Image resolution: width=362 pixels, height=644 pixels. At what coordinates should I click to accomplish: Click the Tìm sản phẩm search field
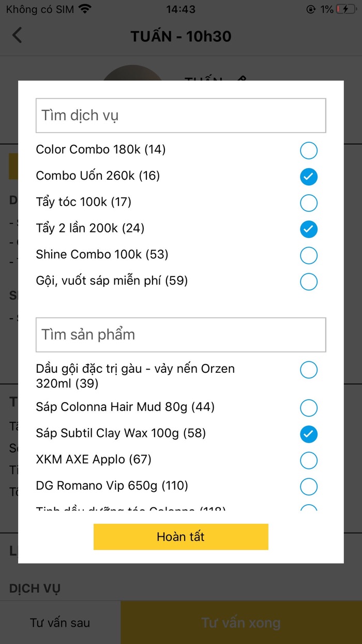point(180,334)
